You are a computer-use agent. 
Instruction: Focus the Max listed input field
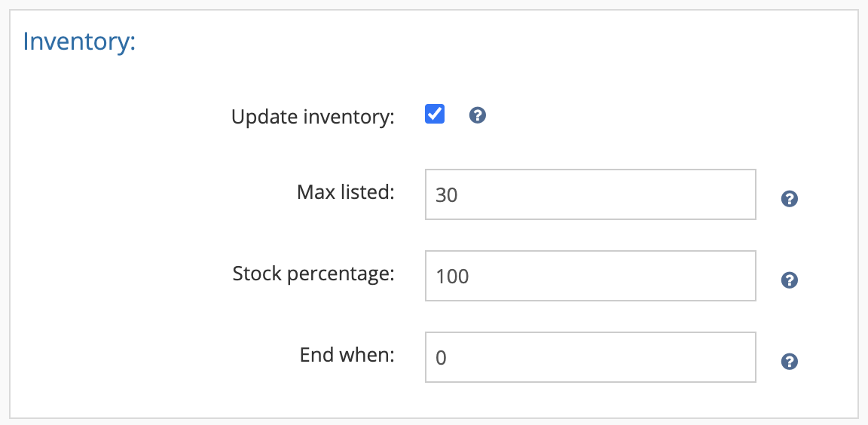coord(590,194)
